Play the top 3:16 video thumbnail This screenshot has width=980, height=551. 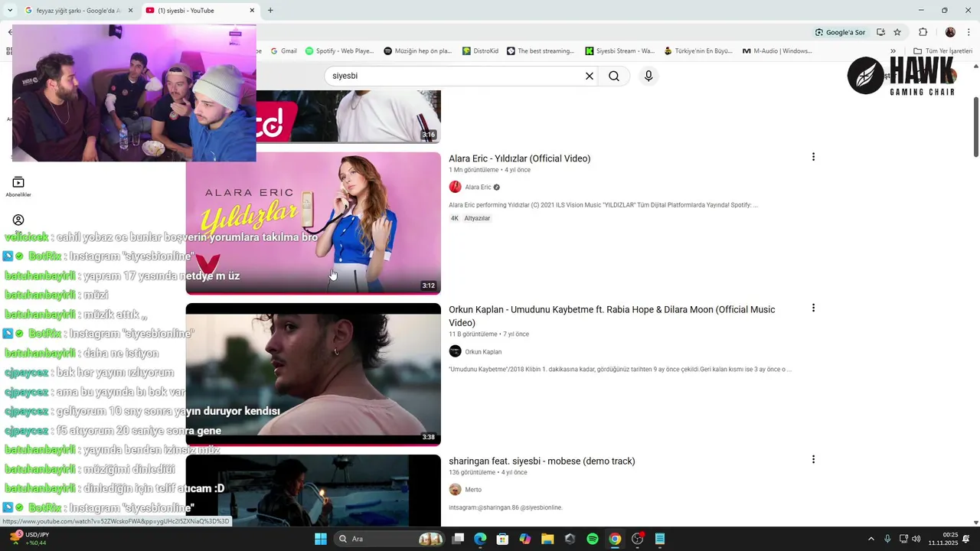[x=348, y=116]
